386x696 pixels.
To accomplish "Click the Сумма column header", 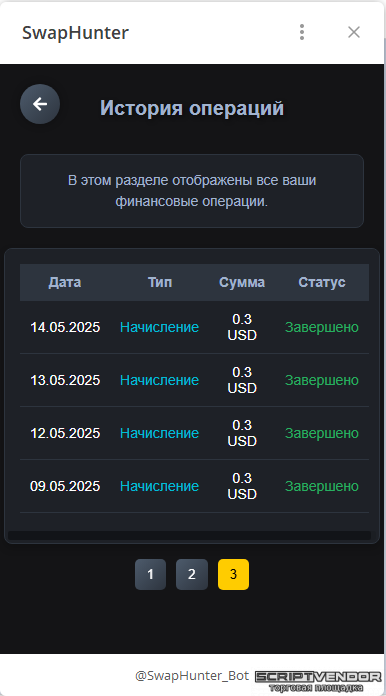I will pyautogui.click(x=242, y=282).
